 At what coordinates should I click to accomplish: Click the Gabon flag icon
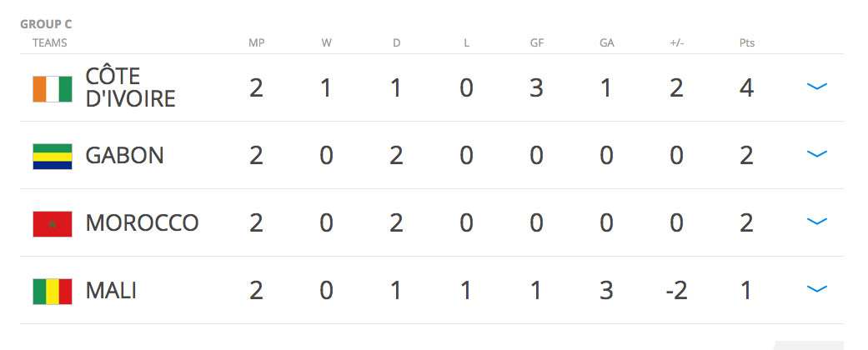[x=52, y=157]
